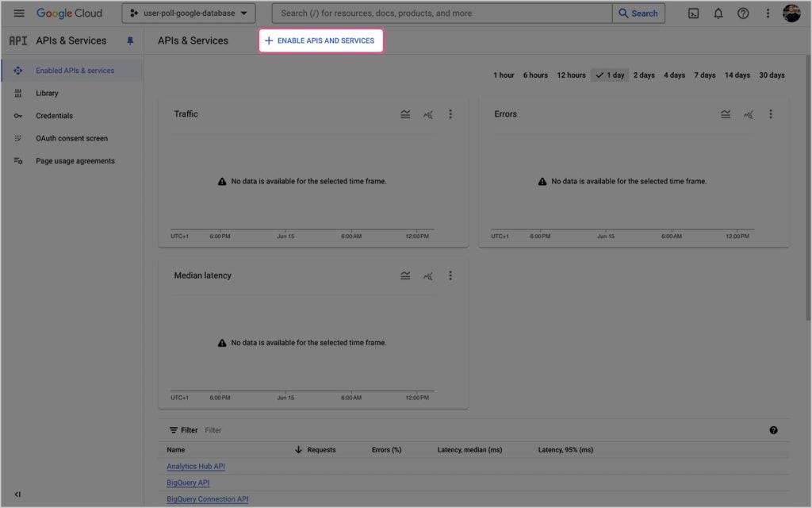Click the Enabled APIs & services sidebar icon
The height and width of the screenshot is (508, 812).
pyautogui.click(x=18, y=71)
